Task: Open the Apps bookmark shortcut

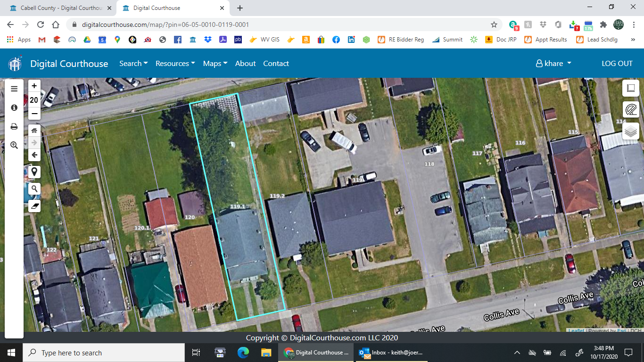Action: point(19,40)
